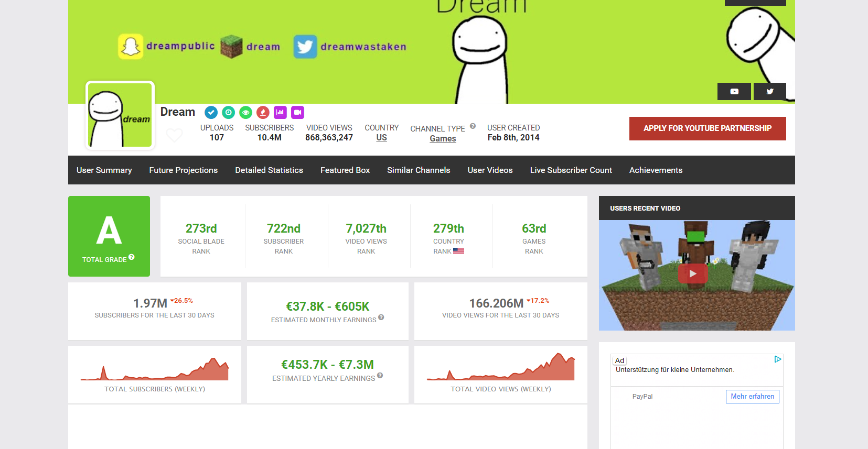The width and height of the screenshot is (868, 449).
Task: Open the help icon beside Channel Type
Action: [473, 126]
